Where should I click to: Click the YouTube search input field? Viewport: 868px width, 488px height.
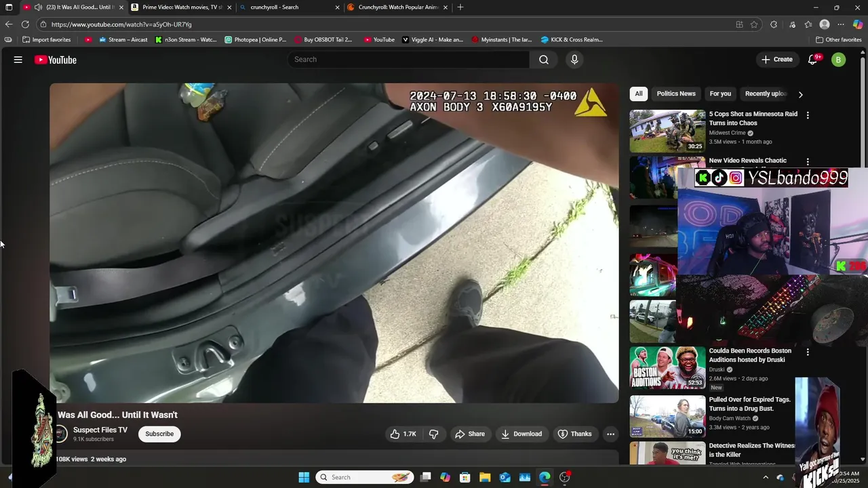[409, 60]
